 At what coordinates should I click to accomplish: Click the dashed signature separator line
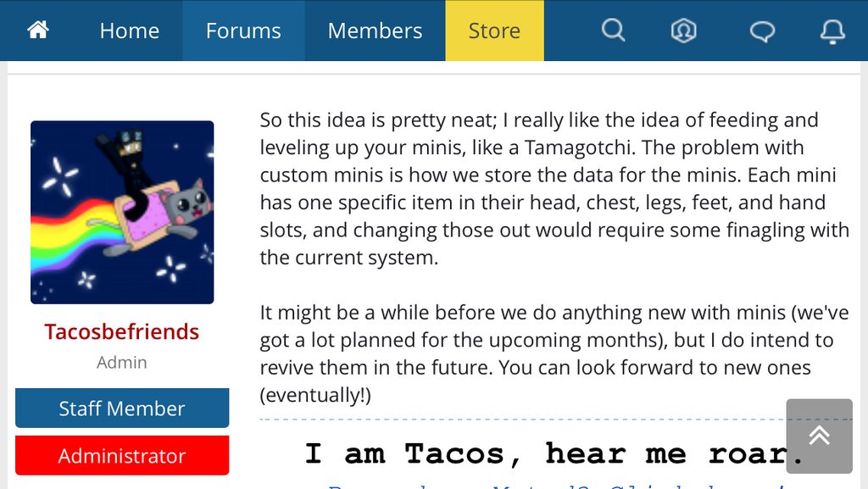522,420
